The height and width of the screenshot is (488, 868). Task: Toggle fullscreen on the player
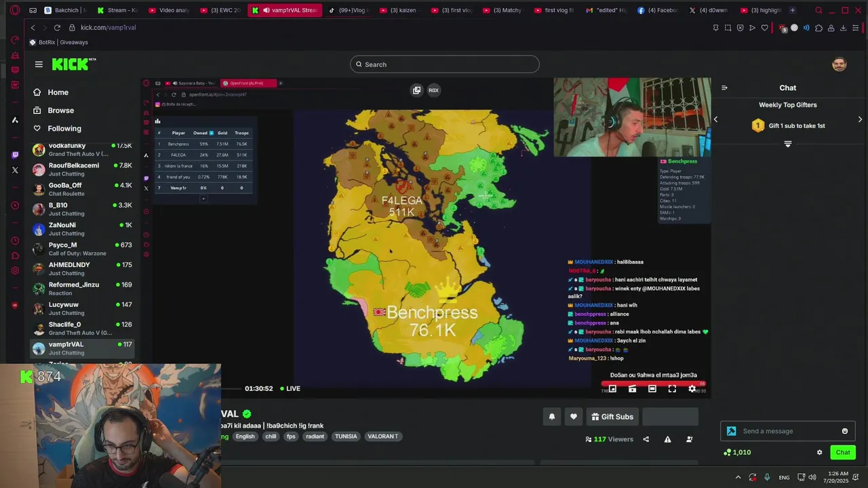pos(672,389)
